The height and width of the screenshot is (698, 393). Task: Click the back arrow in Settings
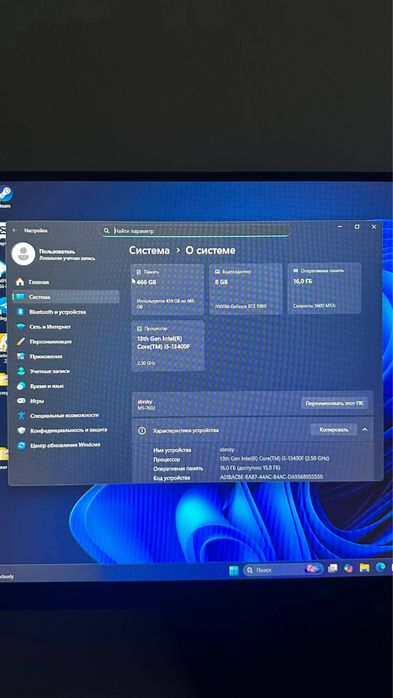16,230
